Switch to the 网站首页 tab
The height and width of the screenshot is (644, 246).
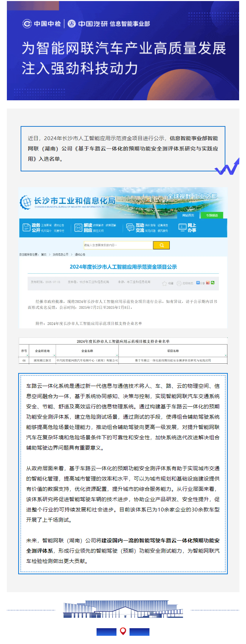(188, 215)
